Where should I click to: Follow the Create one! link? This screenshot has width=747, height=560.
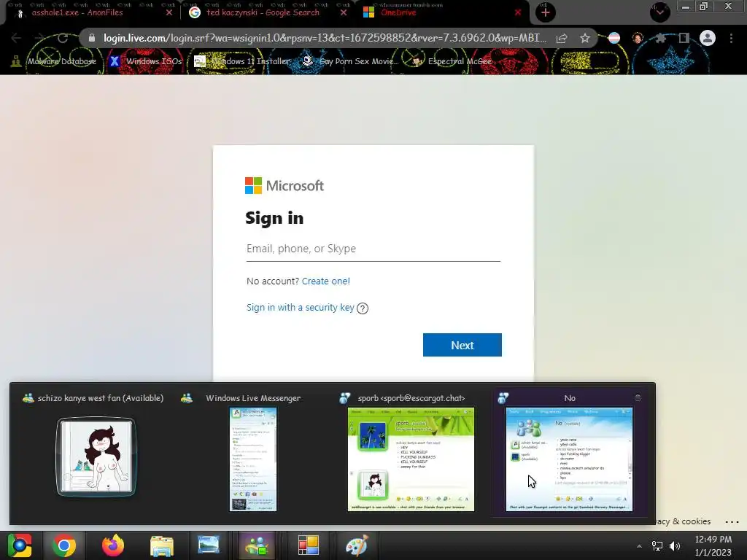coord(326,281)
